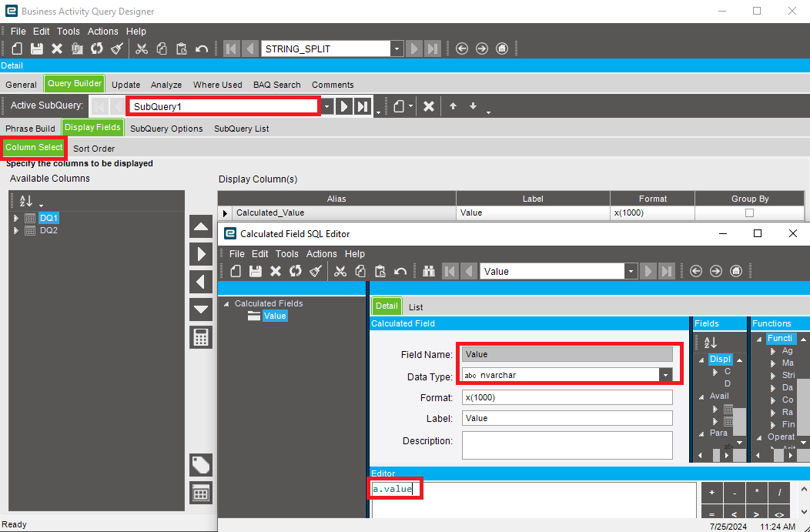Open the SubQuery1 dropdown arrow
This screenshot has height=532, width=810.
tap(326, 106)
